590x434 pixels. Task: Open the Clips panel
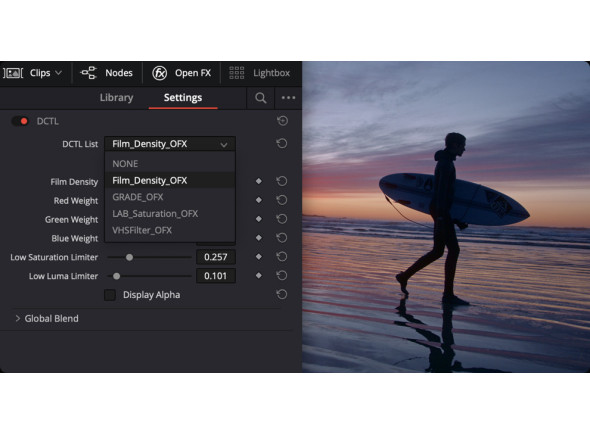pyautogui.click(x=32, y=73)
